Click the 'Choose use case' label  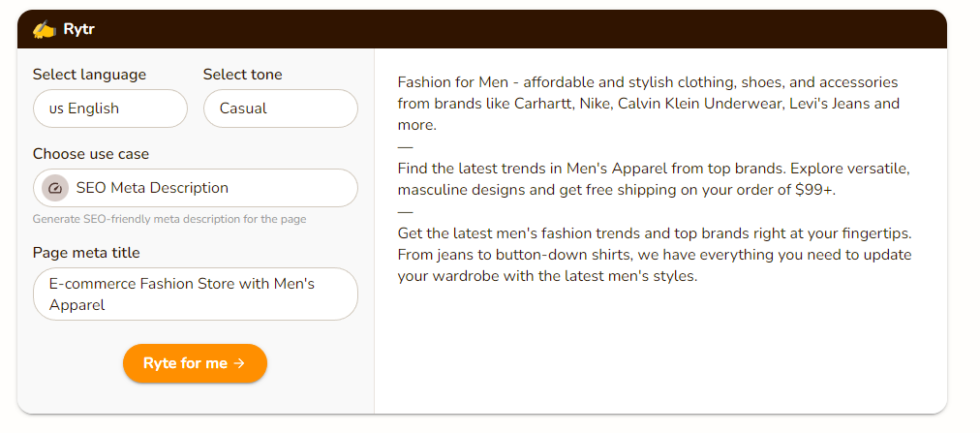[x=91, y=154]
